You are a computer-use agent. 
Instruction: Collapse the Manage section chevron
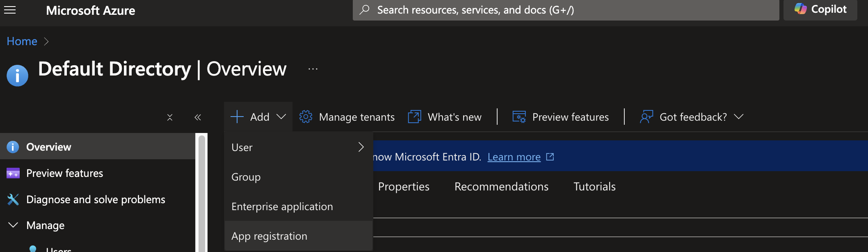tap(13, 225)
